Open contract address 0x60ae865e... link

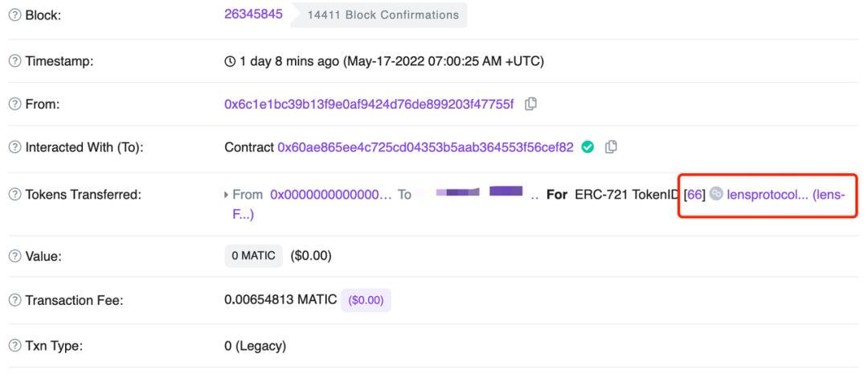(426, 147)
